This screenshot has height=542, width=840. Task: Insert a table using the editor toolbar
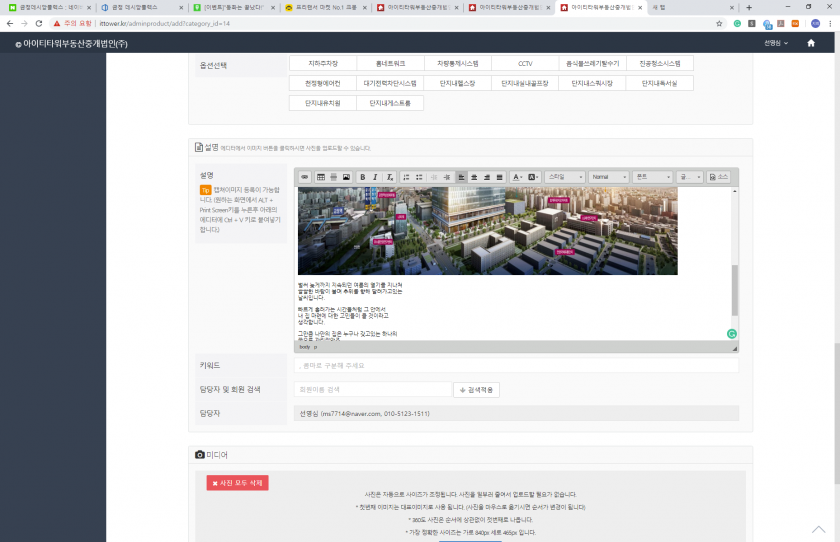click(x=321, y=177)
